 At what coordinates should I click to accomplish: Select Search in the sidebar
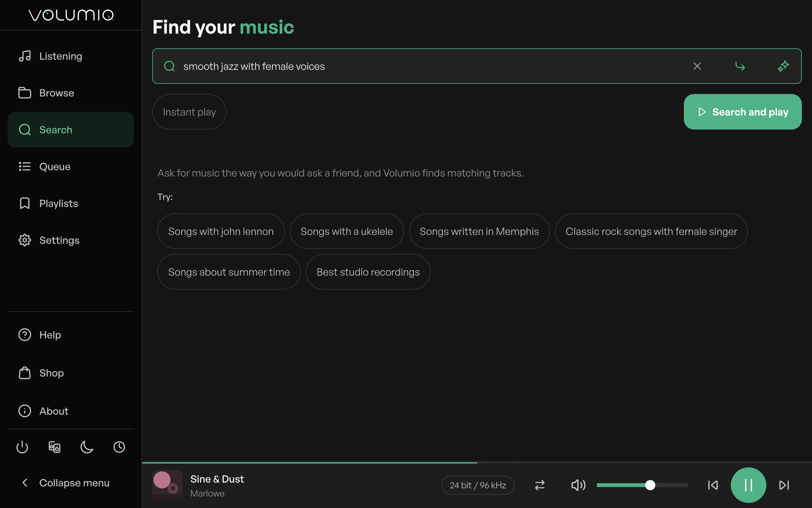[x=70, y=130]
